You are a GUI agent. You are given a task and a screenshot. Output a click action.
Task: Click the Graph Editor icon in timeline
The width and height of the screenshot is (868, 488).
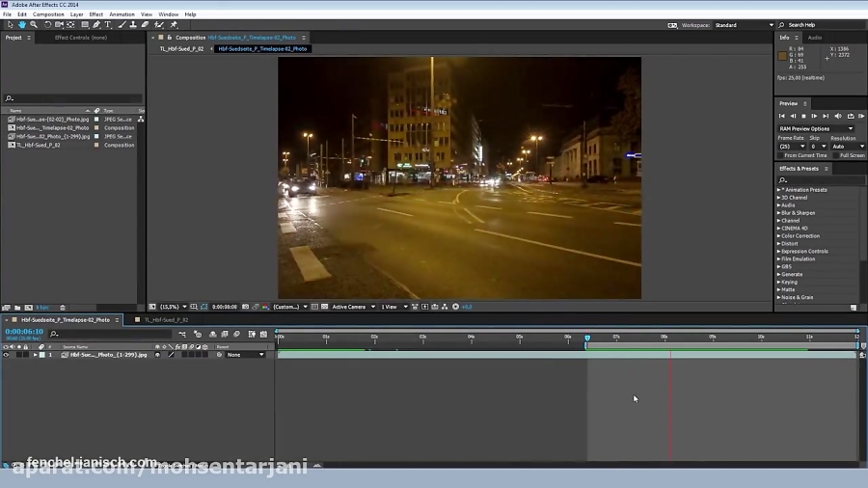coord(263,335)
